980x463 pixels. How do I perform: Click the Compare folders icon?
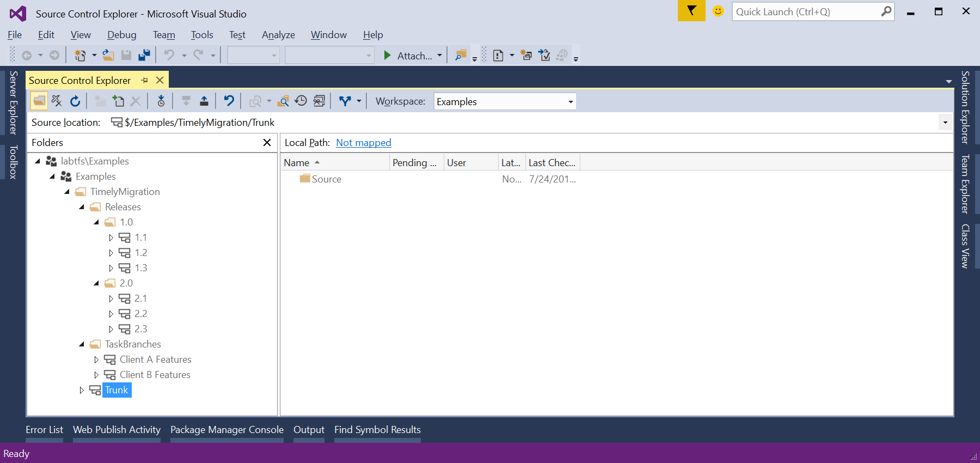click(x=320, y=101)
